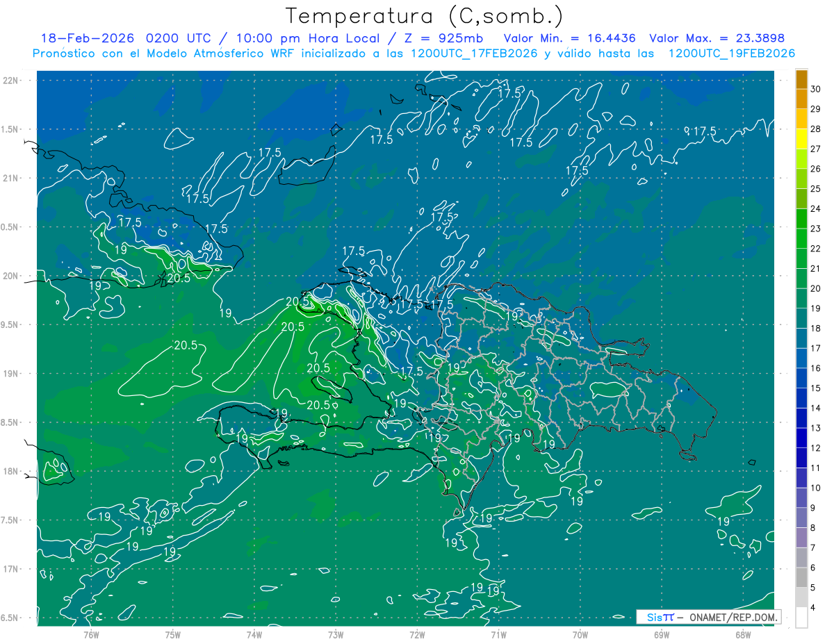Click the '18N' latitude axis label
The image size is (834, 644).
pyautogui.click(x=12, y=471)
